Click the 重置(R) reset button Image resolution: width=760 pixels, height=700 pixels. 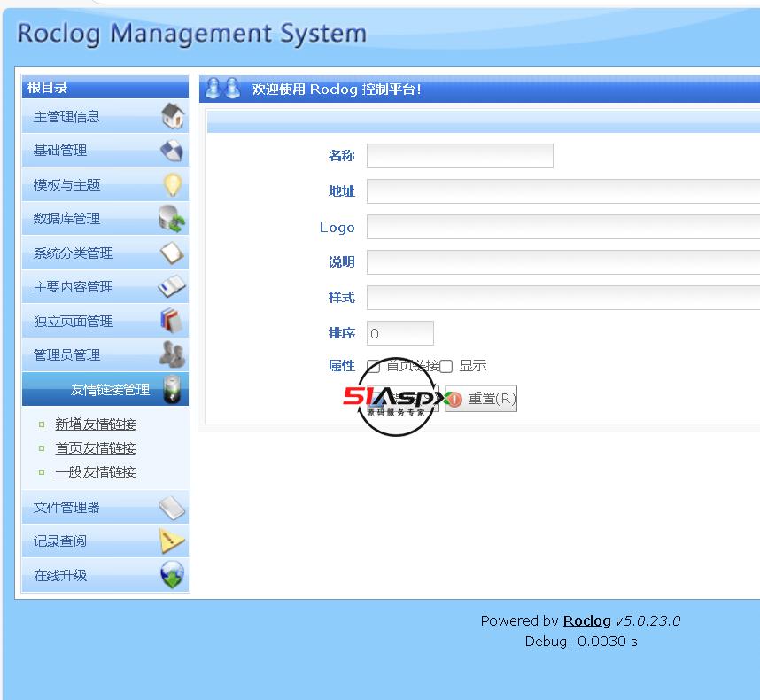point(481,399)
